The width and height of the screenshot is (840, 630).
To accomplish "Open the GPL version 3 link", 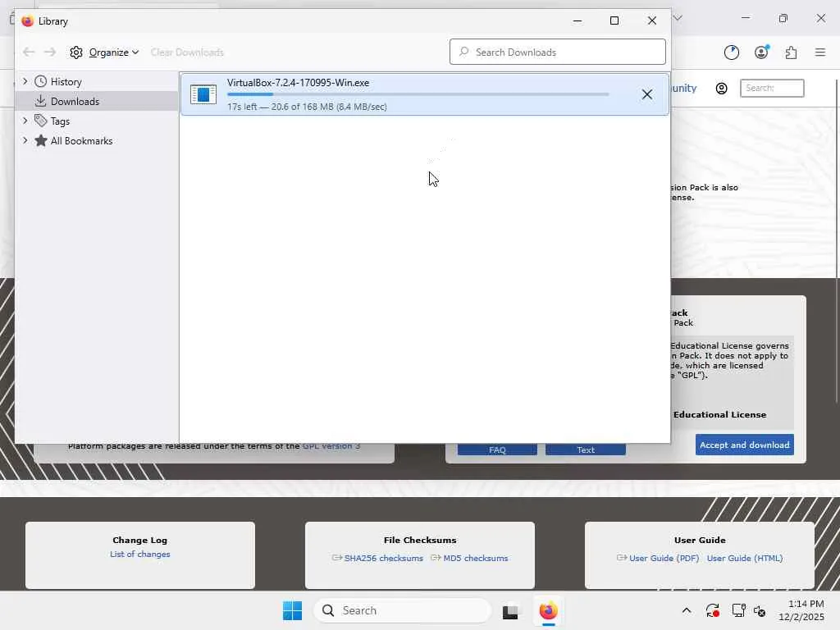I will (x=331, y=445).
